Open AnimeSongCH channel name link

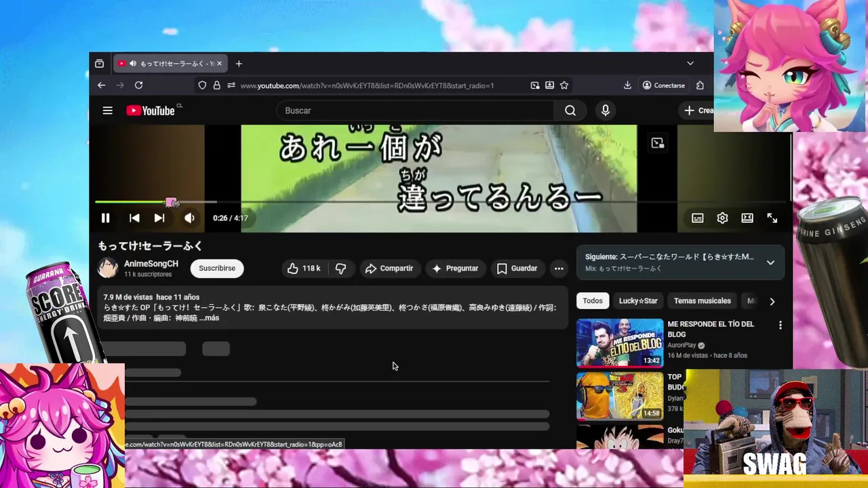(151, 264)
